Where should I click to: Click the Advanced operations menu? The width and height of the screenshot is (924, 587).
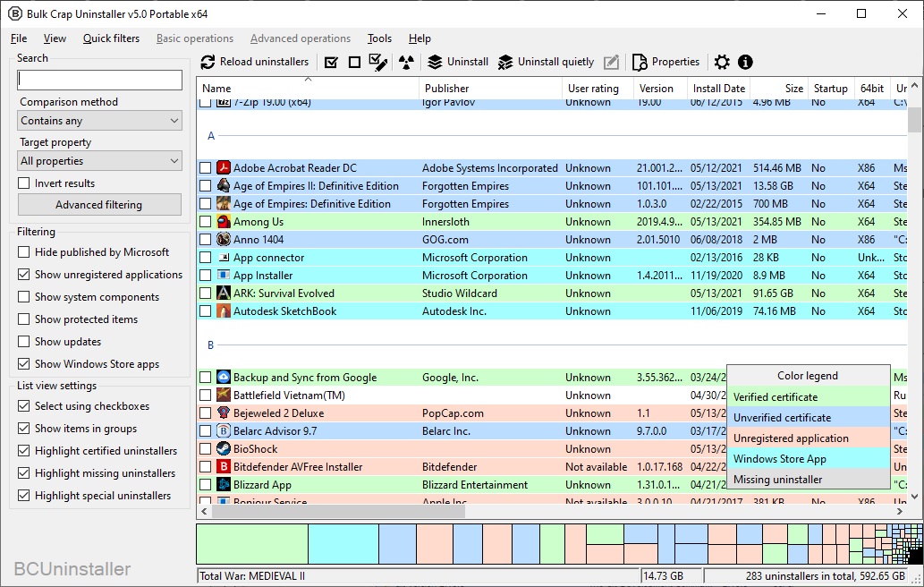[x=301, y=38]
